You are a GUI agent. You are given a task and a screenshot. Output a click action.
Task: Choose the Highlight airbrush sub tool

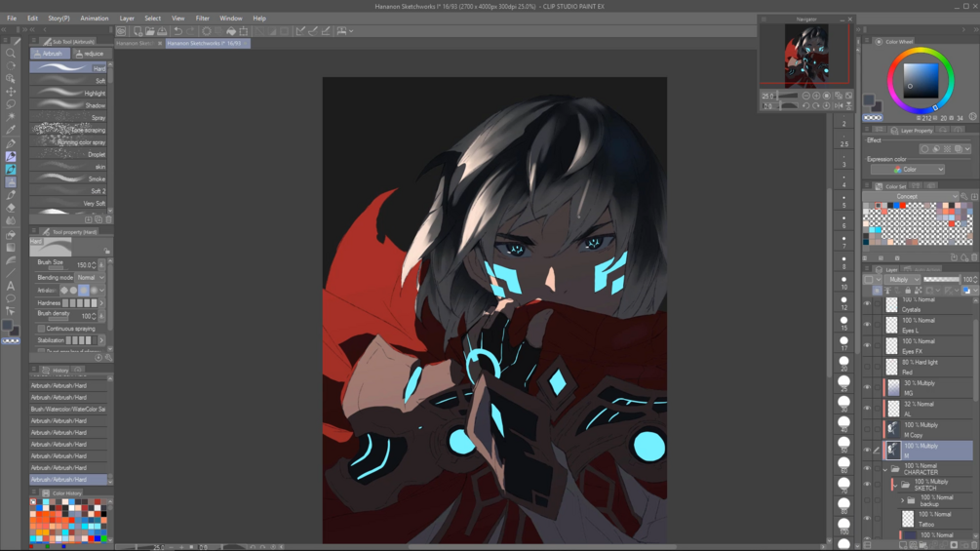68,93
